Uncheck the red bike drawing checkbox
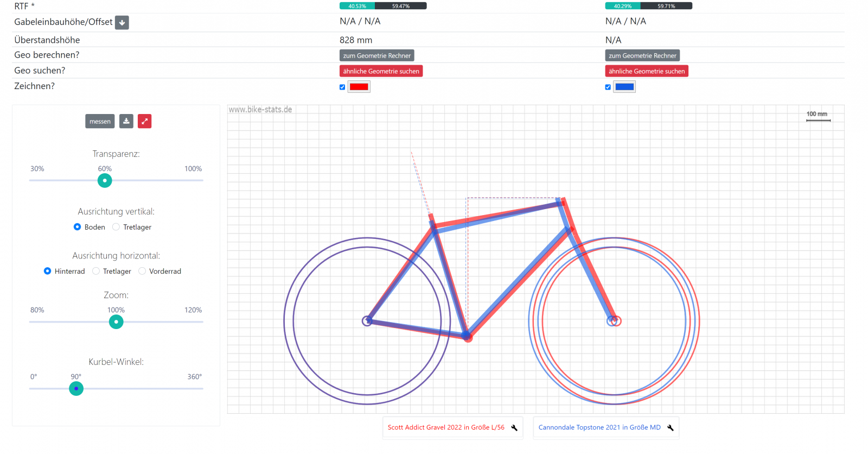This screenshot has width=868, height=454. [342, 87]
